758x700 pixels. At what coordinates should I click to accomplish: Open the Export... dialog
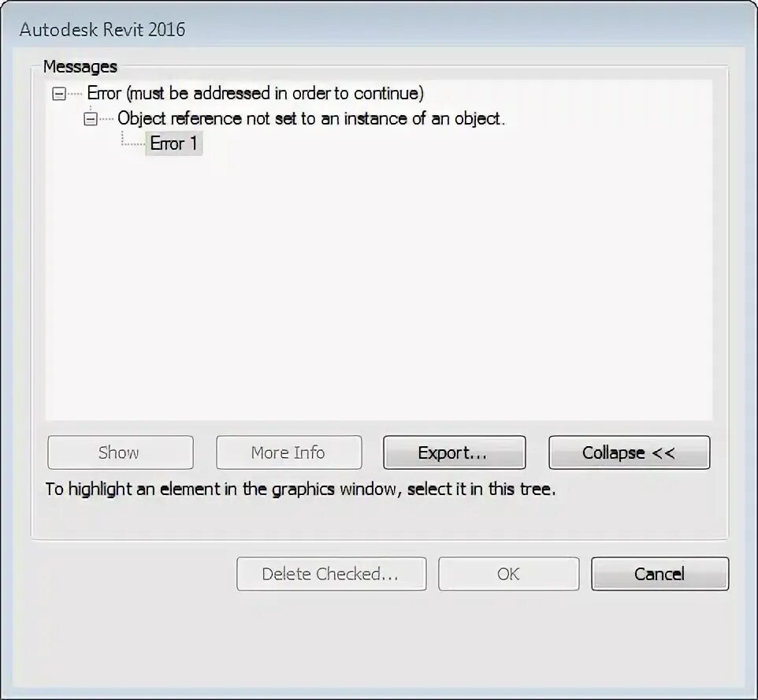click(x=455, y=452)
